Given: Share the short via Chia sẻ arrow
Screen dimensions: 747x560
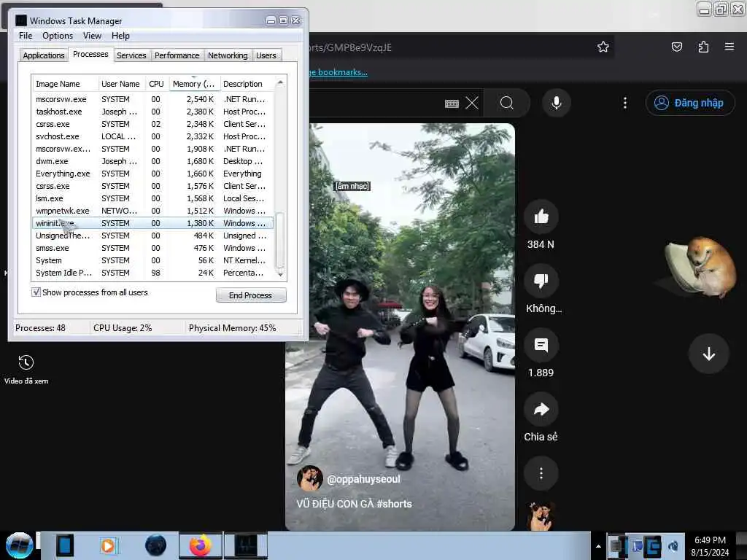Looking at the screenshot, I should [x=541, y=410].
